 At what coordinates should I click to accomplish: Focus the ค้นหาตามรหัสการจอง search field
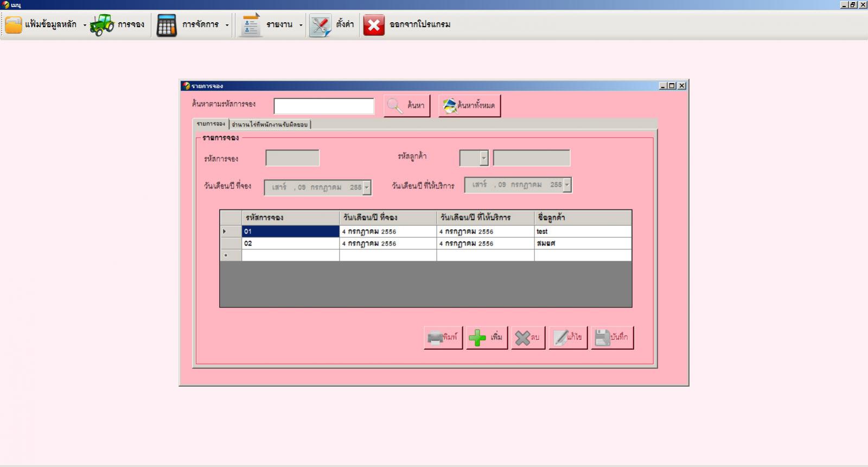pyautogui.click(x=324, y=106)
